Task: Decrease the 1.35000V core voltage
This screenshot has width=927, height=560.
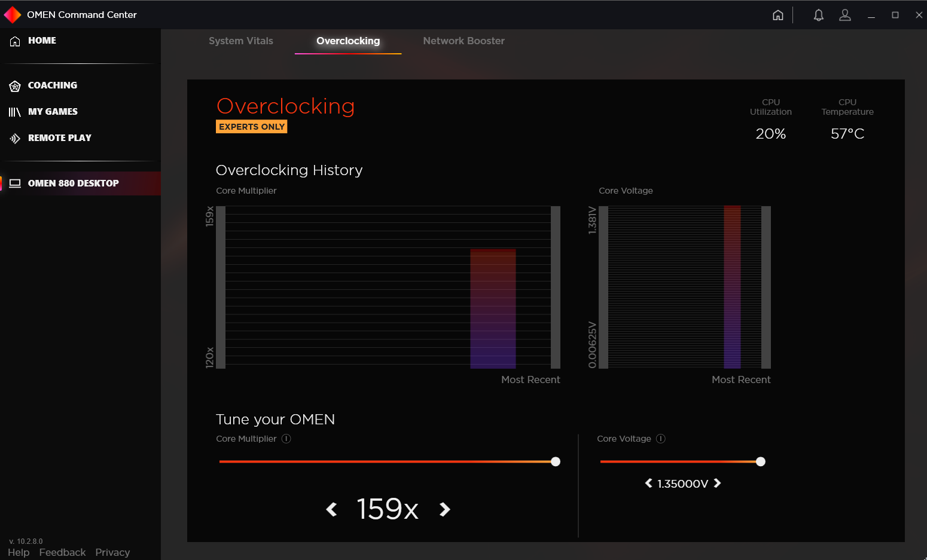Action: pyautogui.click(x=648, y=483)
